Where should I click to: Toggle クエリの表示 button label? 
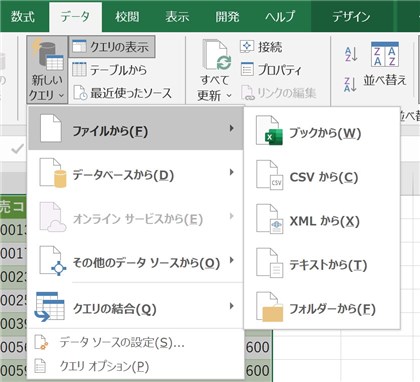tap(119, 47)
